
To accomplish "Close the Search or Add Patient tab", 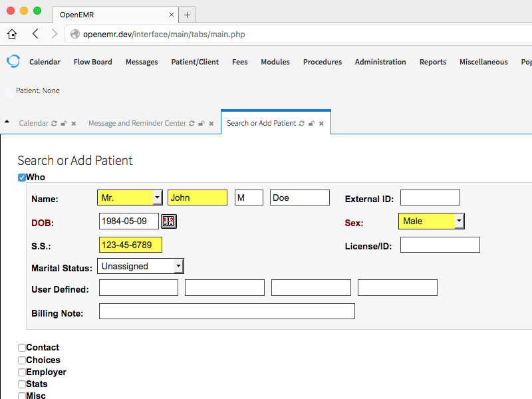I will [x=321, y=124].
